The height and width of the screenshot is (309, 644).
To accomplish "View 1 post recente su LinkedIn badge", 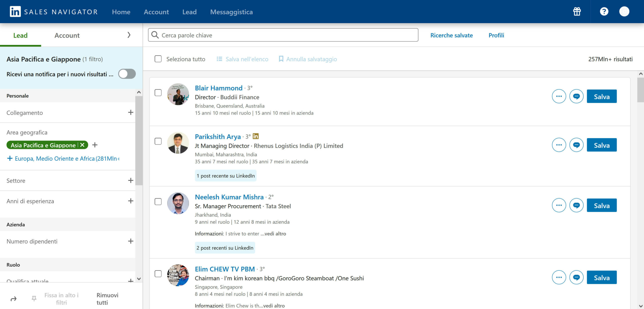I will [x=226, y=176].
